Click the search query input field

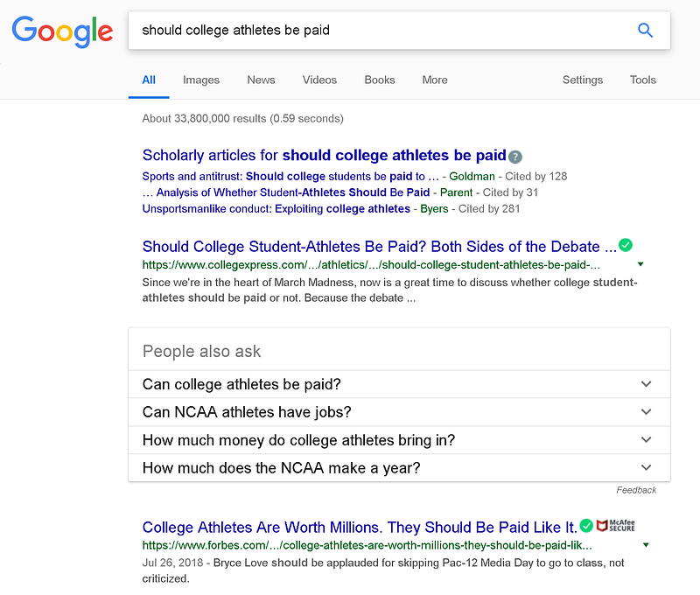[x=376, y=31]
